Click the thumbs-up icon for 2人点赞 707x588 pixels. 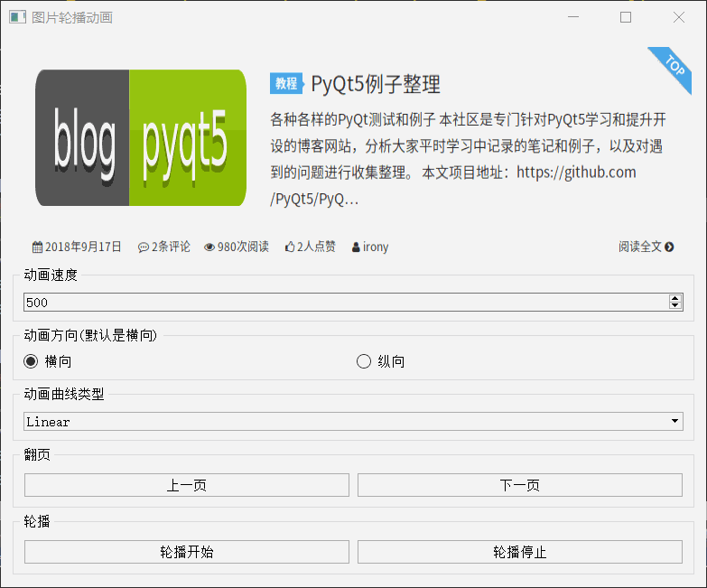coord(290,247)
